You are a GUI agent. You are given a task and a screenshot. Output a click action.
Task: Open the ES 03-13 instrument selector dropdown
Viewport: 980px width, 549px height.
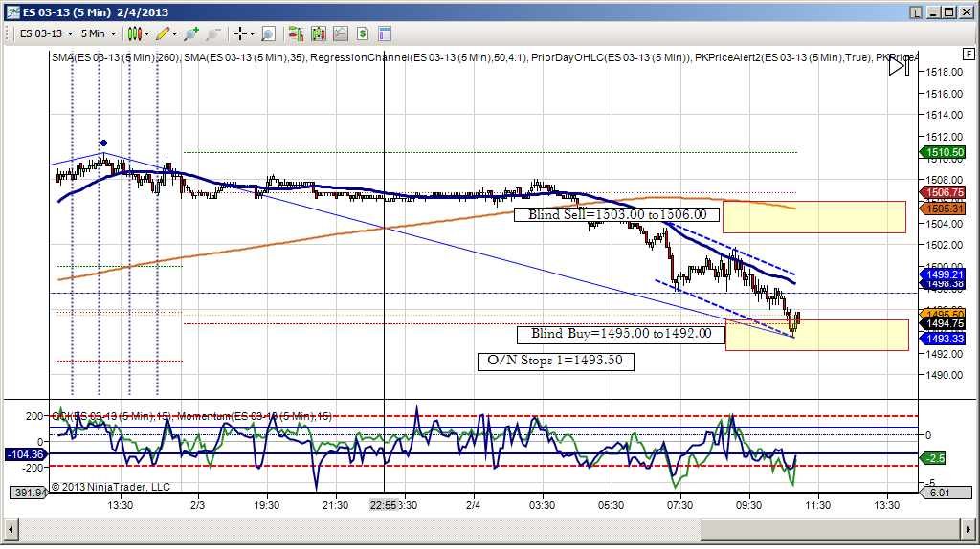click(46, 33)
